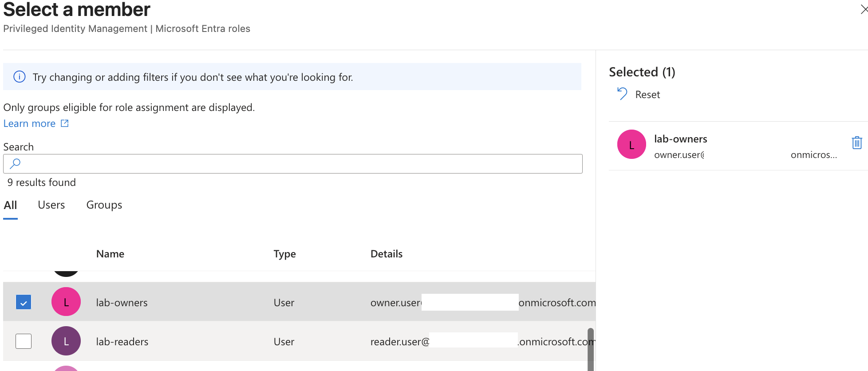
Task: Click the pink L avatar in lab-owners row
Action: point(66,302)
